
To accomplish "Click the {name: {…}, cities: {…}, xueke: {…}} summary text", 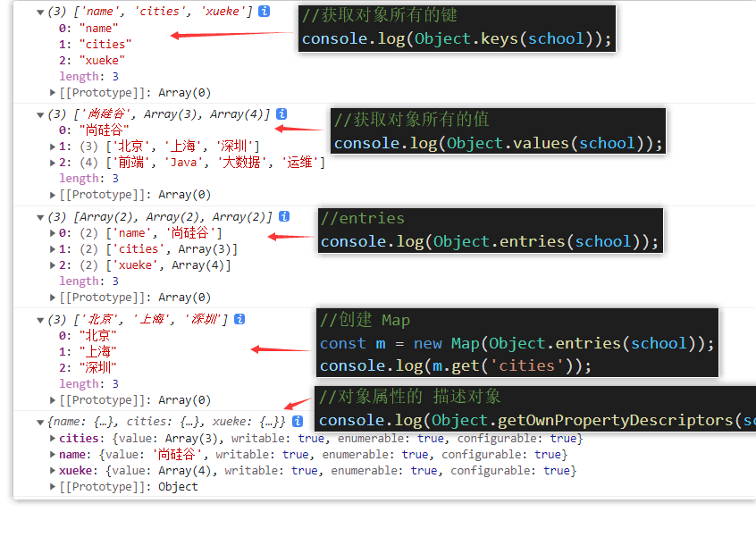I will pyautogui.click(x=167, y=422).
